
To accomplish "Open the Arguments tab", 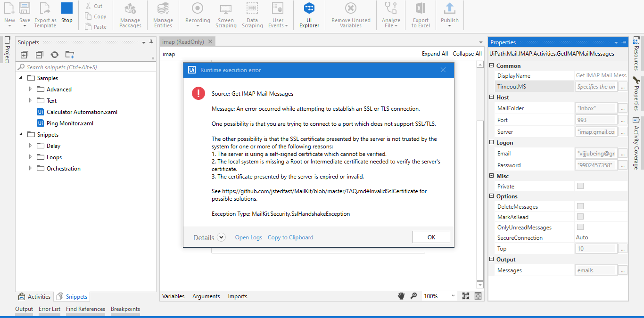I will [206, 296].
